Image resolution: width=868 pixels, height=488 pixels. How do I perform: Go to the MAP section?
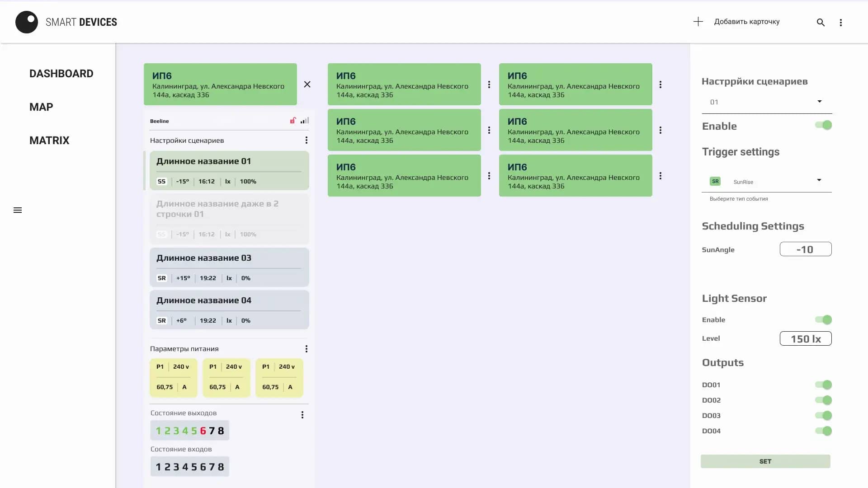[x=41, y=107]
